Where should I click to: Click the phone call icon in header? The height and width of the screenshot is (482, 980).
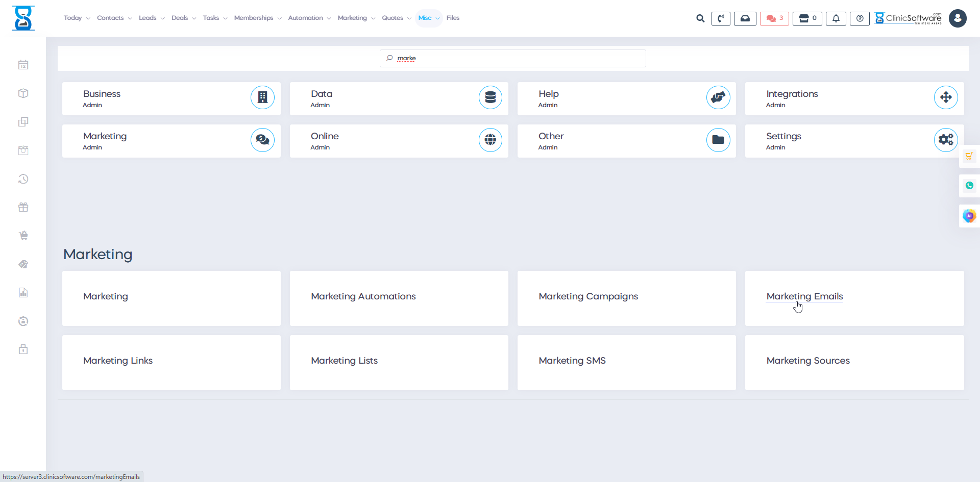[720, 18]
